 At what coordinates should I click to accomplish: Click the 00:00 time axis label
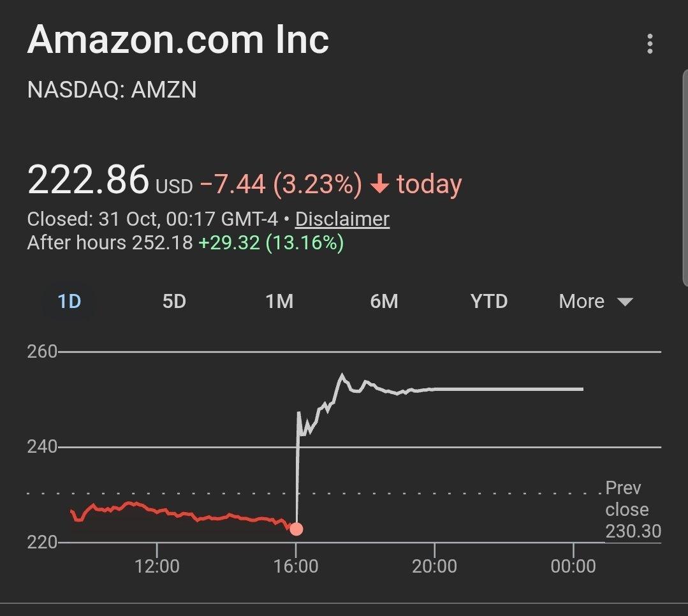[574, 566]
